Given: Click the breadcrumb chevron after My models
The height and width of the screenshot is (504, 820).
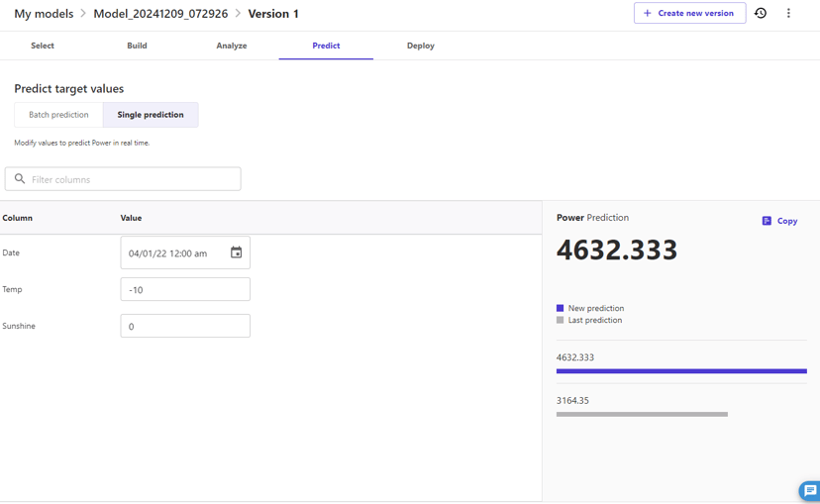Looking at the screenshot, I should point(83,14).
